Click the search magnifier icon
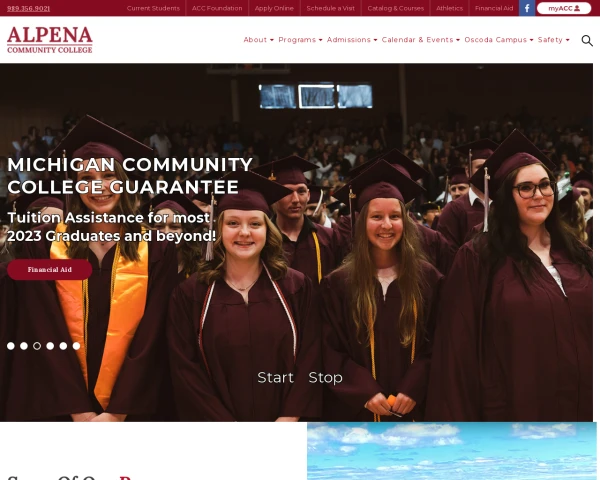The image size is (600, 480). point(587,40)
